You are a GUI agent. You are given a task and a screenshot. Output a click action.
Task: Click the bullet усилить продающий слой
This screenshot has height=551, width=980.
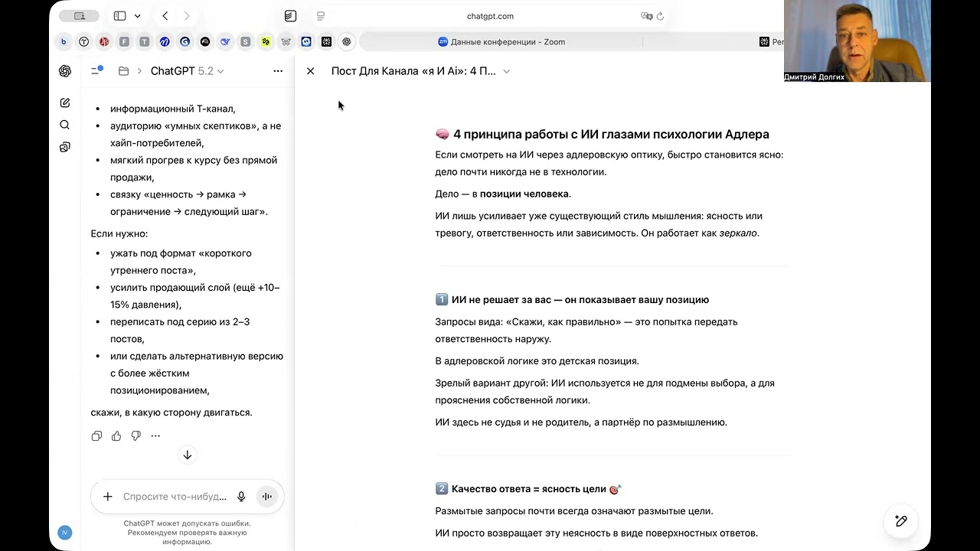(x=195, y=295)
